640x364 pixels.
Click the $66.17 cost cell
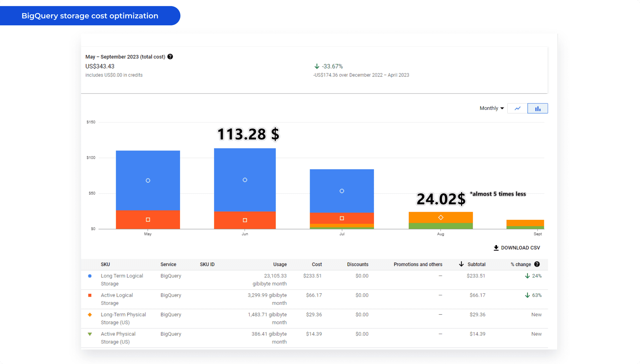click(x=314, y=295)
